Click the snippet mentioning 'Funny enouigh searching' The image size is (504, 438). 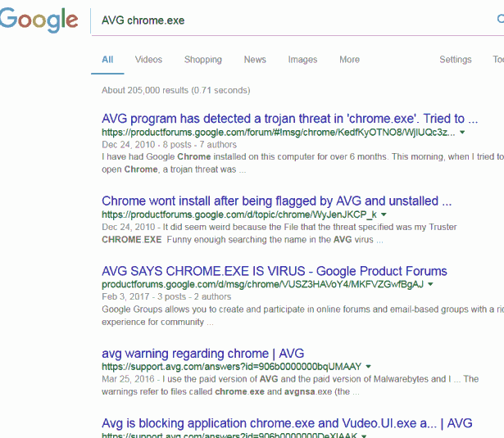pyautogui.click(x=279, y=233)
